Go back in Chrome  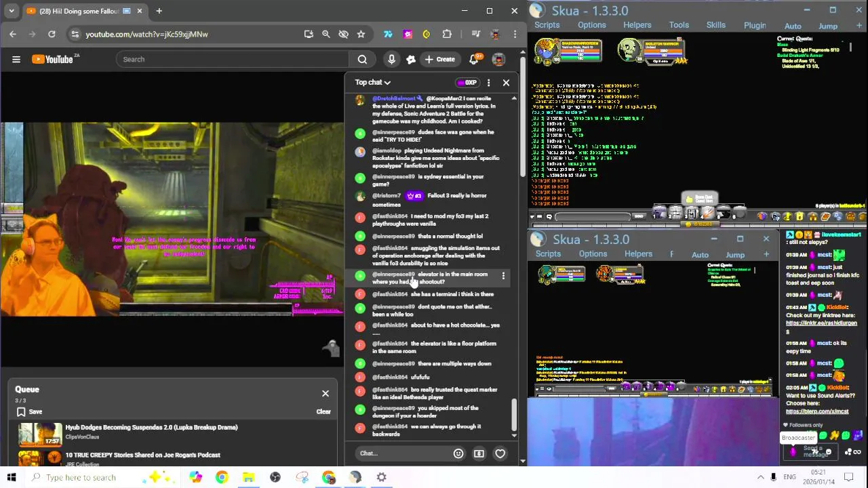(x=13, y=34)
